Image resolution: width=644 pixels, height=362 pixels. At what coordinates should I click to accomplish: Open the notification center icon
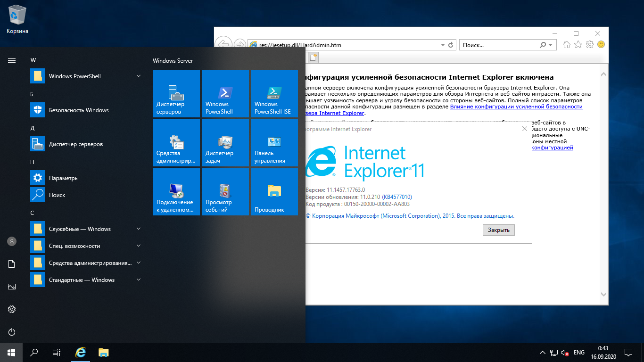point(628,353)
